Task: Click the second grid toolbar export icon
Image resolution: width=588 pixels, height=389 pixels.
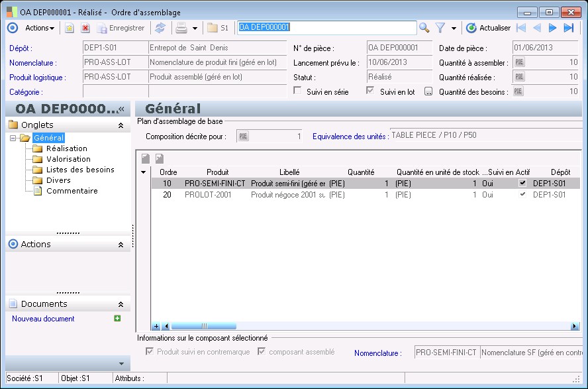Action: 160,158
